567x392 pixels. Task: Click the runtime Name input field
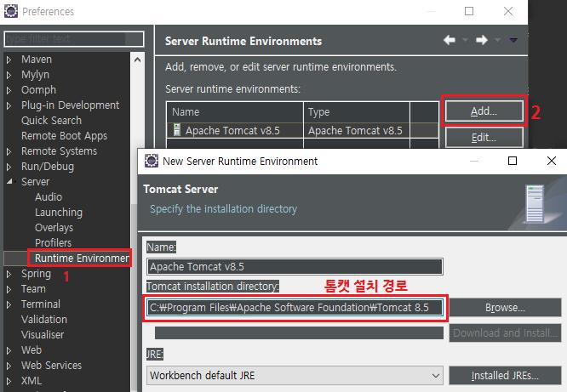pyautogui.click(x=295, y=267)
